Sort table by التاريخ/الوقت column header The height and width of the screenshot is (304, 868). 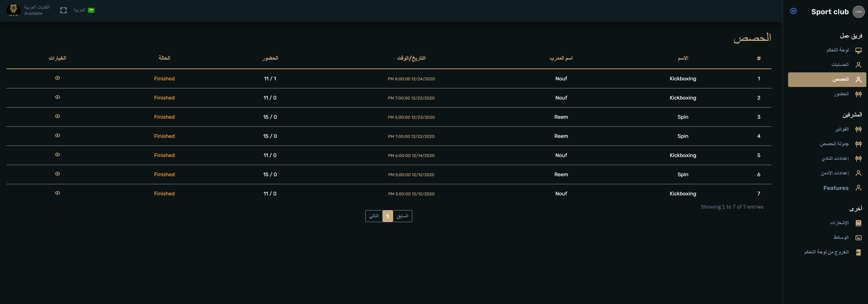[x=411, y=58]
